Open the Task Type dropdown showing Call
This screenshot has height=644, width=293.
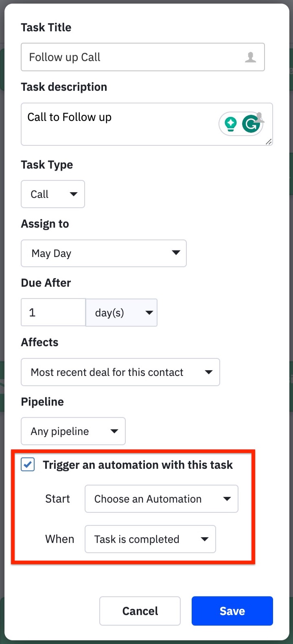click(52, 194)
